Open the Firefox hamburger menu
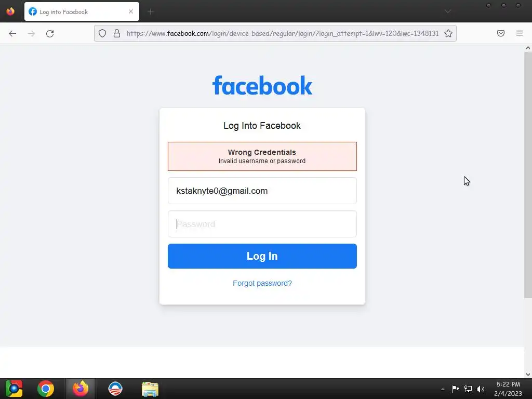The height and width of the screenshot is (399, 532). 520,33
